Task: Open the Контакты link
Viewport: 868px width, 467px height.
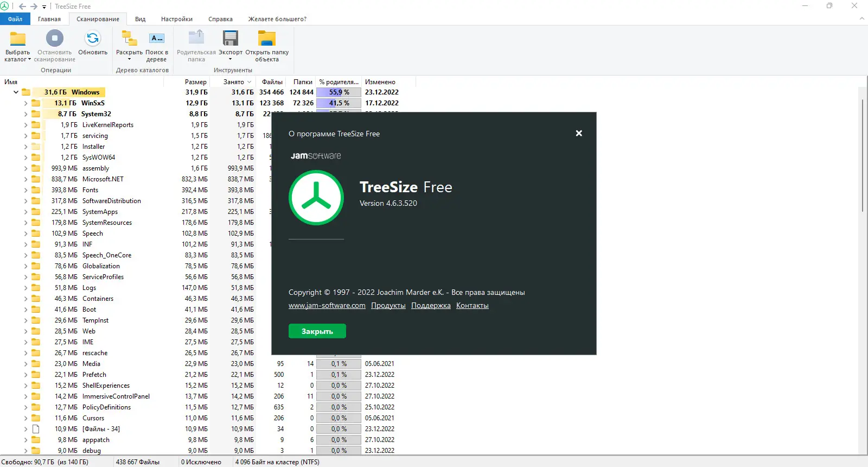Action: tap(473, 306)
